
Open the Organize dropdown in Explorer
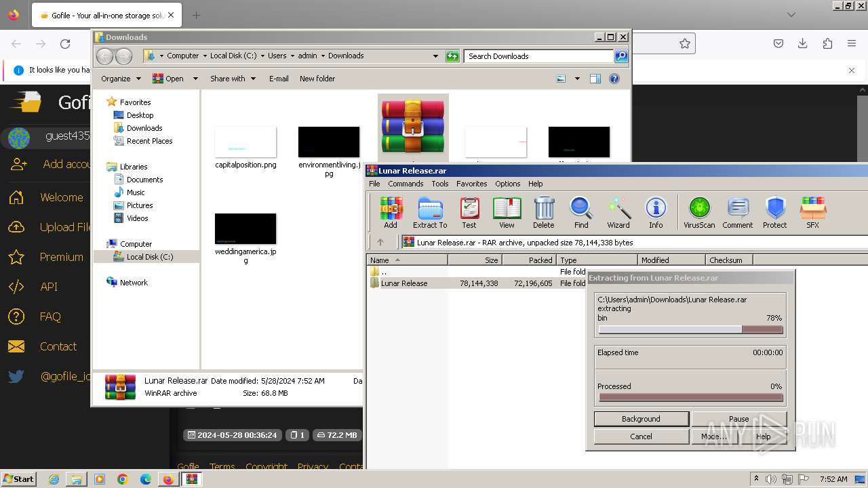(121, 79)
